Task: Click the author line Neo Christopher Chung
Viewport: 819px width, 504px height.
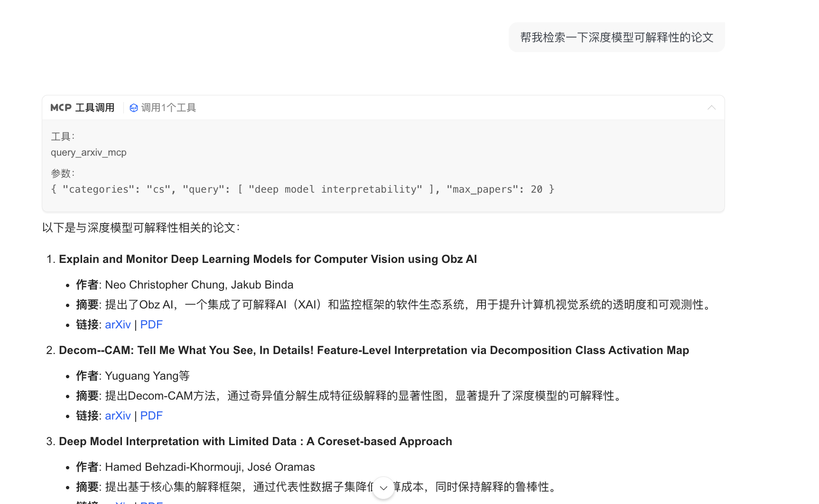Action: pyautogui.click(x=199, y=285)
